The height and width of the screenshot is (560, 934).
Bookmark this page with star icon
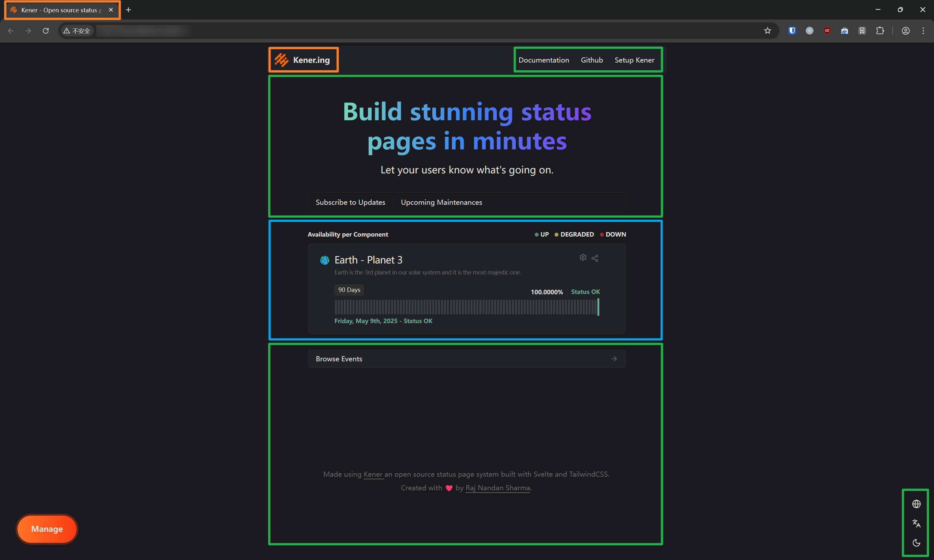(768, 30)
